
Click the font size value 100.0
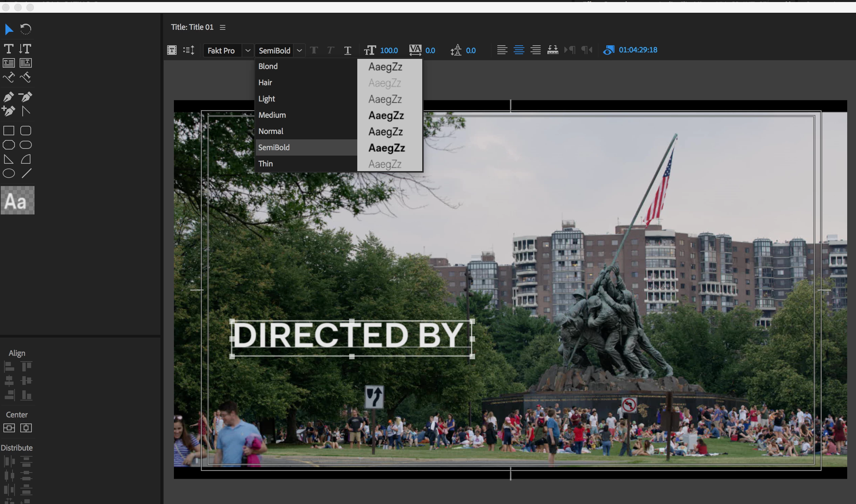pyautogui.click(x=389, y=51)
